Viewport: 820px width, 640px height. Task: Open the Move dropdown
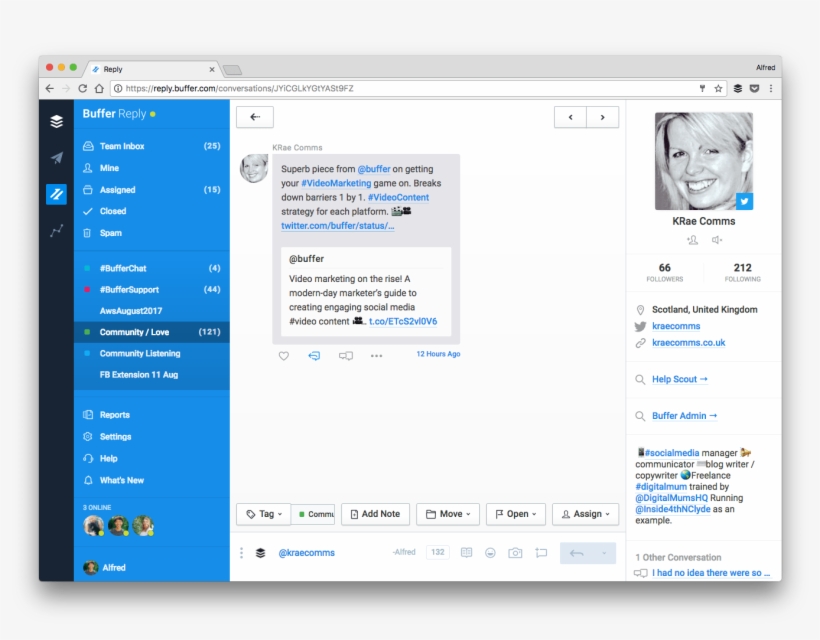pos(447,514)
